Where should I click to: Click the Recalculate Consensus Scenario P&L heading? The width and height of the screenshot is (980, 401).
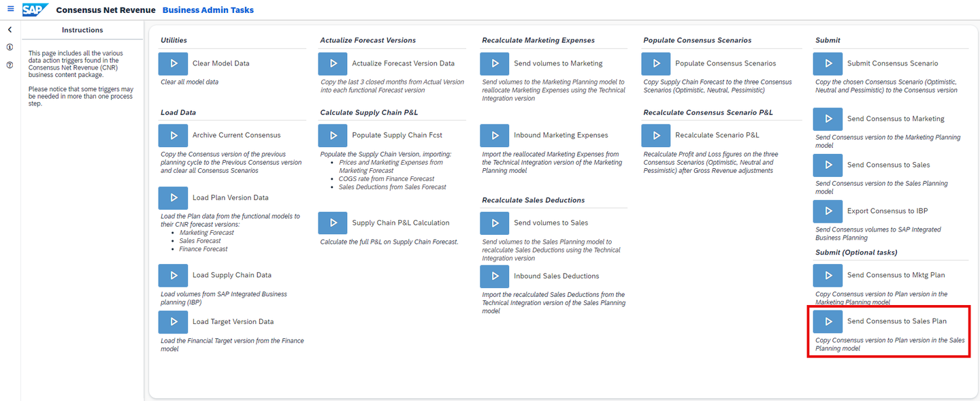(x=708, y=112)
